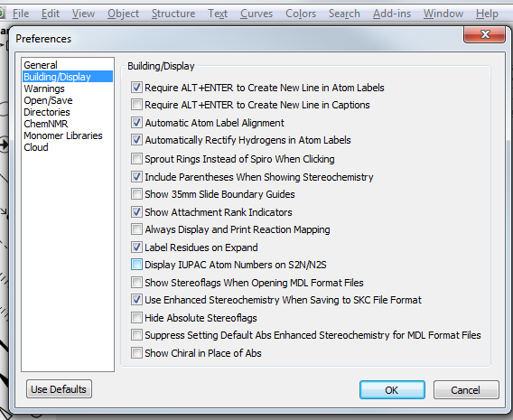Screen dimensions: 513x420
Task: Select ChemNMR preferences category
Action: click(68, 124)
